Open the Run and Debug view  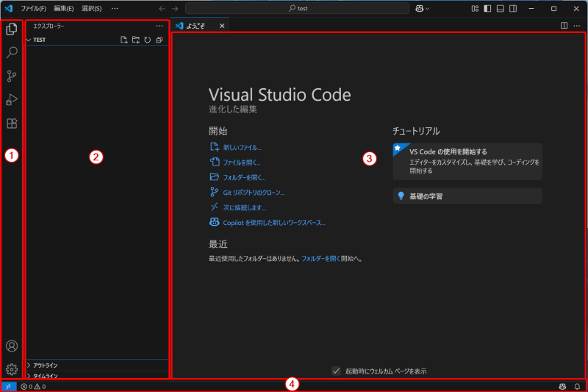click(x=12, y=100)
